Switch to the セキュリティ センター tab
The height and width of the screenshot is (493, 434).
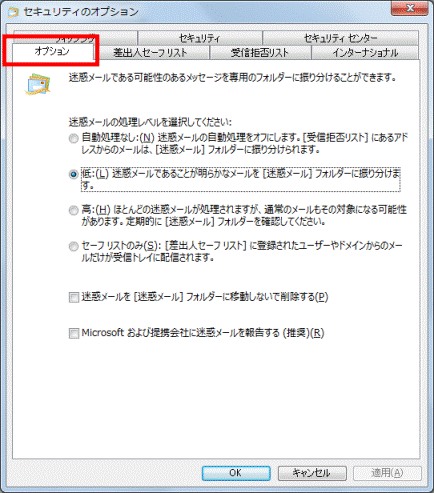[340, 38]
